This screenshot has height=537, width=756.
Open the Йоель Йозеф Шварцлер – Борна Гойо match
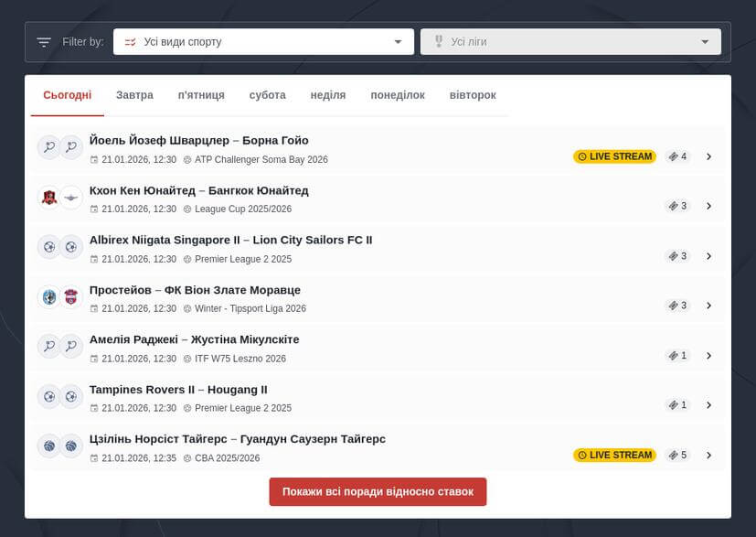point(199,141)
